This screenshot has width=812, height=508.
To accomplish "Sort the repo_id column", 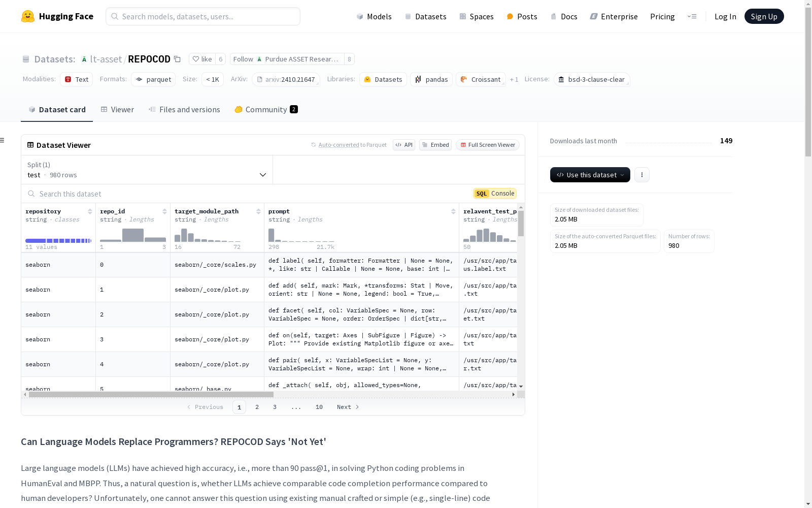I will (x=164, y=211).
